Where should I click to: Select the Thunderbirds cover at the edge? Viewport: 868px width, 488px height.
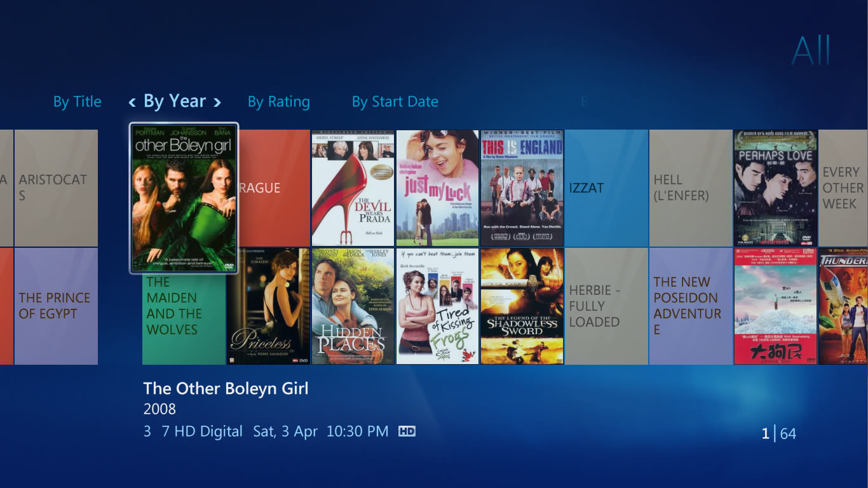(843, 306)
